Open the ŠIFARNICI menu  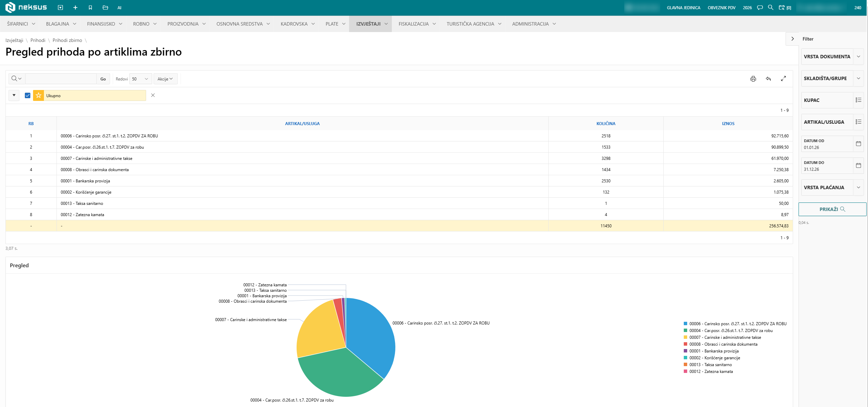click(x=21, y=24)
